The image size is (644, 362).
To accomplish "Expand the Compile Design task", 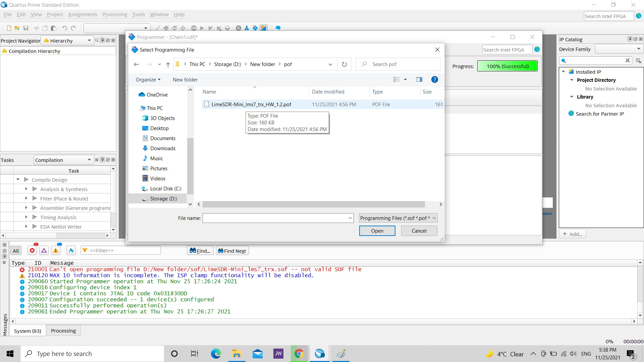I will tap(18, 180).
